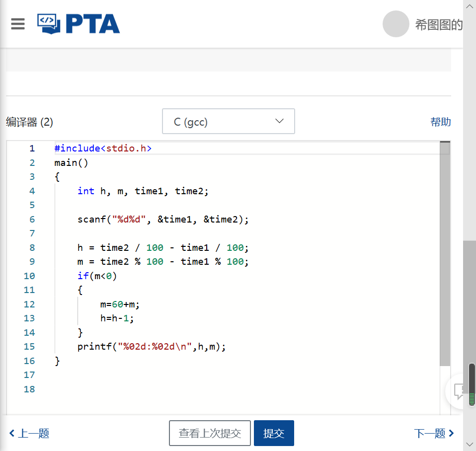Click the username 希图图的
Screen dimensions: 476x451
click(x=439, y=25)
